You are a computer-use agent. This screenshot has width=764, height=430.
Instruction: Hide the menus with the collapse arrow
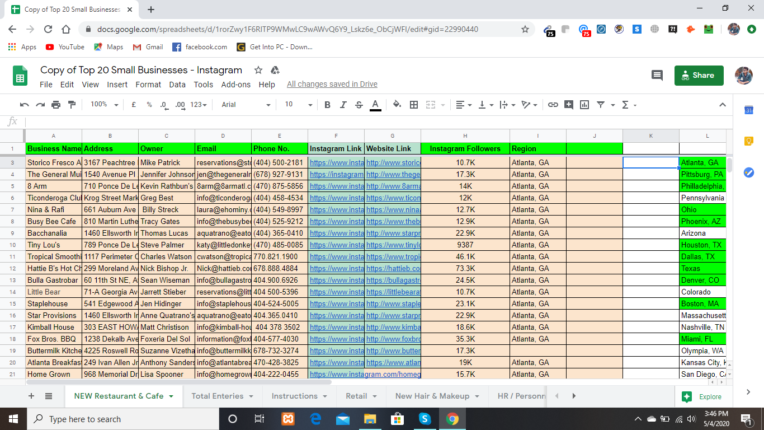coord(722,105)
